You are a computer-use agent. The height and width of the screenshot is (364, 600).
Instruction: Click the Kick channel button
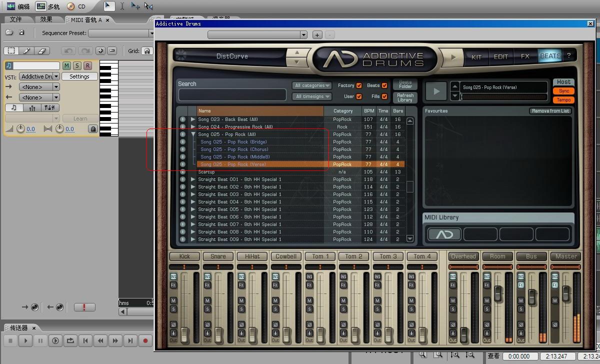coord(184,256)
